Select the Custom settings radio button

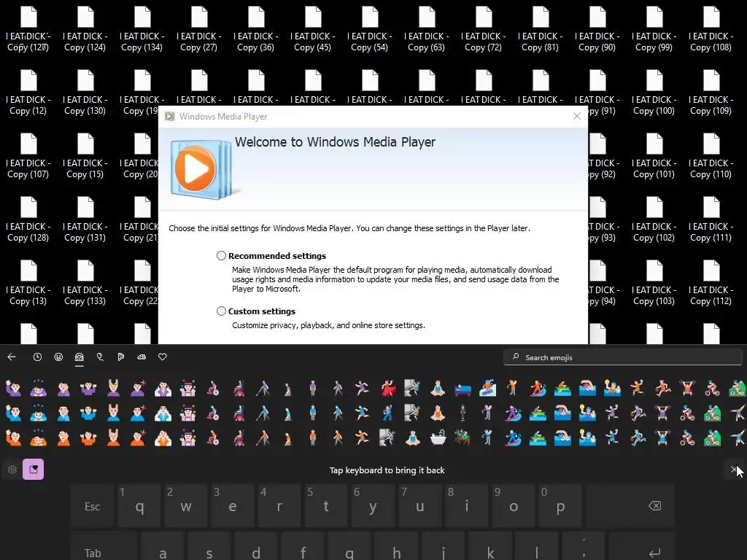pos(221,311)
